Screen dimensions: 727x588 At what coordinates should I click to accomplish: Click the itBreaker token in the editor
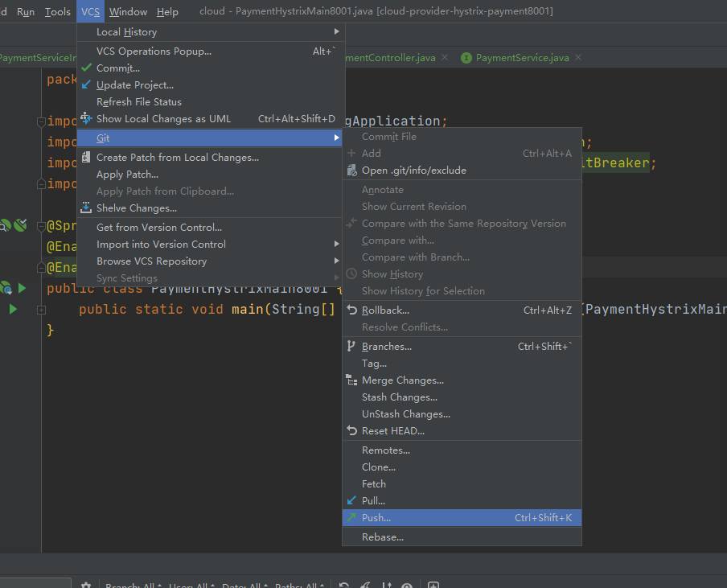[616, 162]
